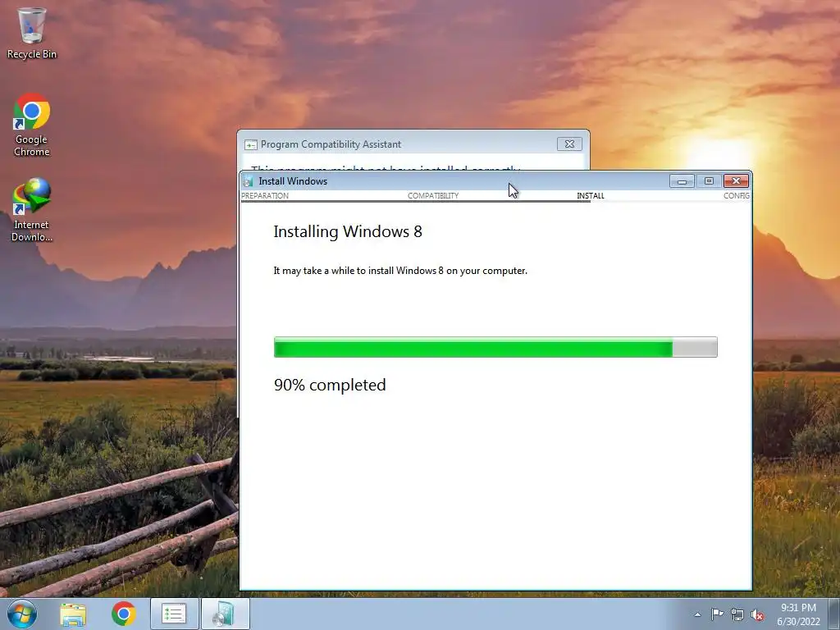Maximize the Install Windows window
The image size is (840, 630).
(709, 181)
